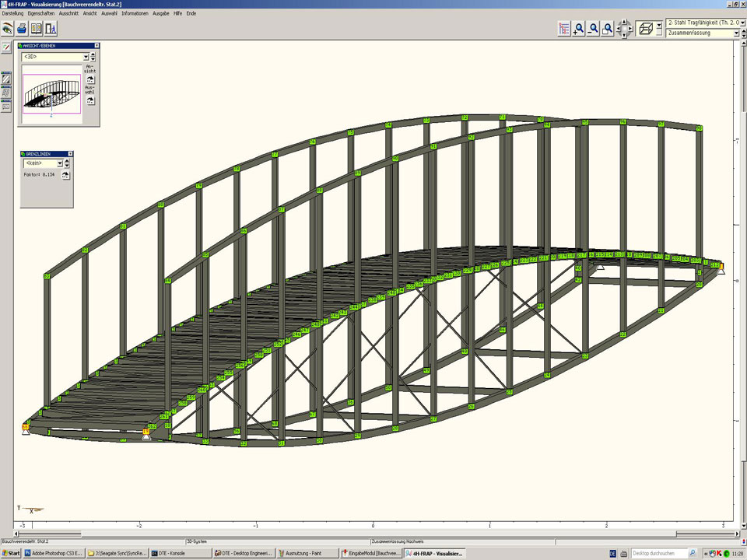This screenshot has height=560, width=747.
Task: Open the Informationen menu
Action: (x=135, y=14)
